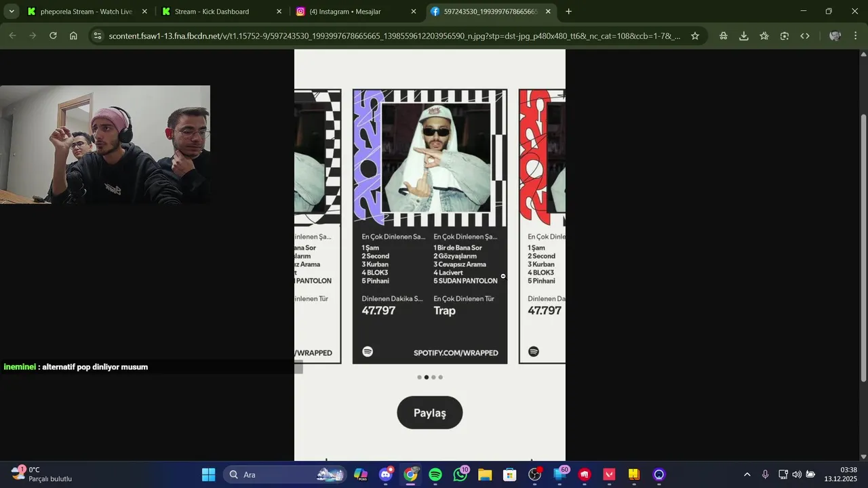Open the Chrome three-dot menu
868x488 pixels.
pyautogui.click(x=856, y=36)
